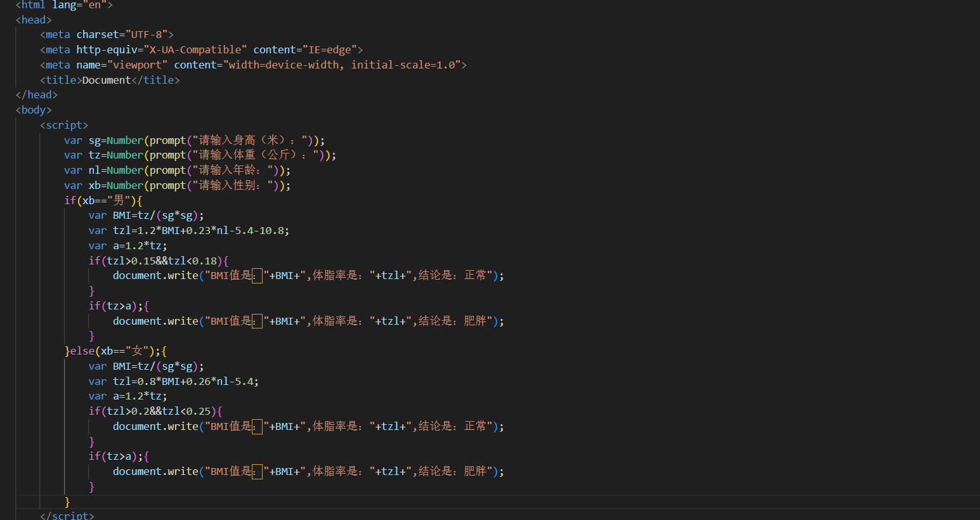Click the if(tzl>0.15&&tzl<0.18){ condition

159,261
